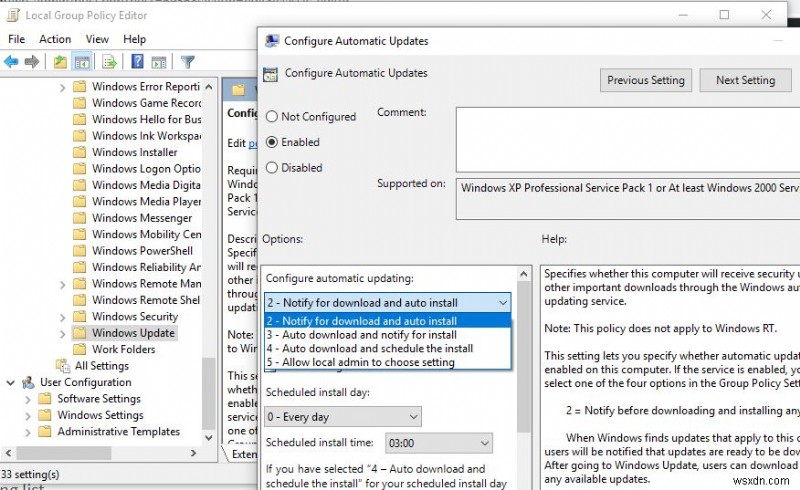Select the Windows Remote Shell tree item
800x490 pixels.
pos(146,300)
